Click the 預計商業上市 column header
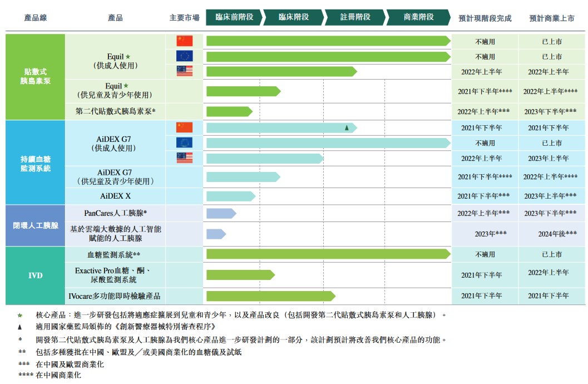This screenshot has height=384, width=588. (x=552, y=18)
